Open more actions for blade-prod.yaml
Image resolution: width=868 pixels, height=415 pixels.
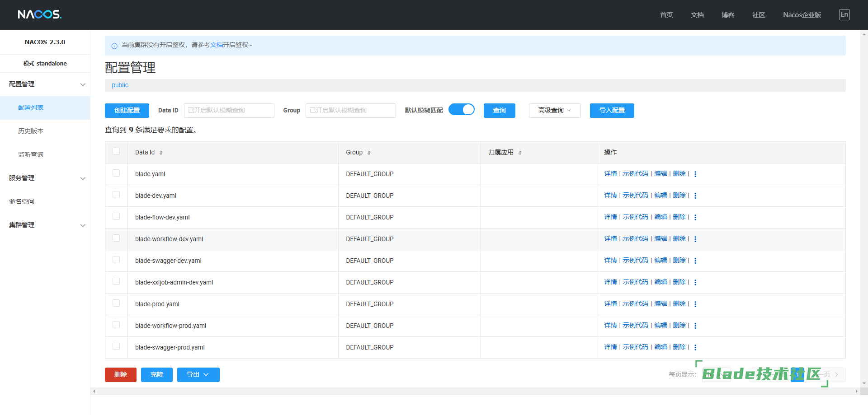point(695,304)
